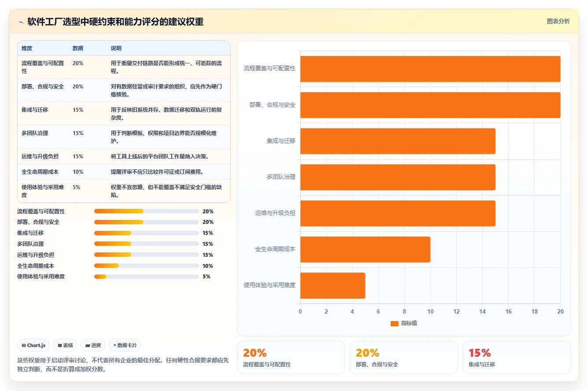Click the chart bar for 流程覆盖与可配置性
The width and height of the screenshot is (588, 391).
click(x=430, y=69)
